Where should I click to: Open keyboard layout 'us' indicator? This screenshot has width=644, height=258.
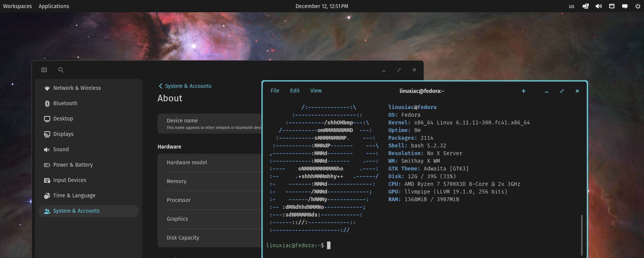pyautogui.click(x=571, y=6)
